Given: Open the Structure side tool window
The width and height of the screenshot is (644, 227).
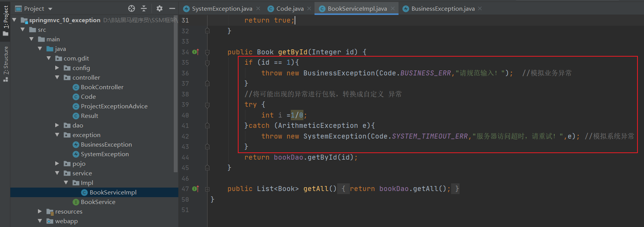Looking at the screenshot, I should (5, 64).
